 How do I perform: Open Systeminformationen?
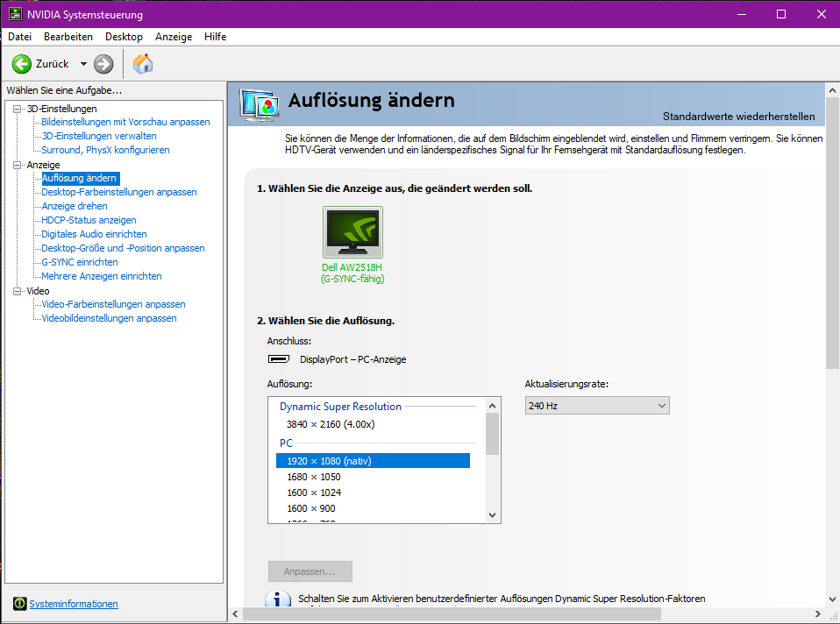[74, 604]
